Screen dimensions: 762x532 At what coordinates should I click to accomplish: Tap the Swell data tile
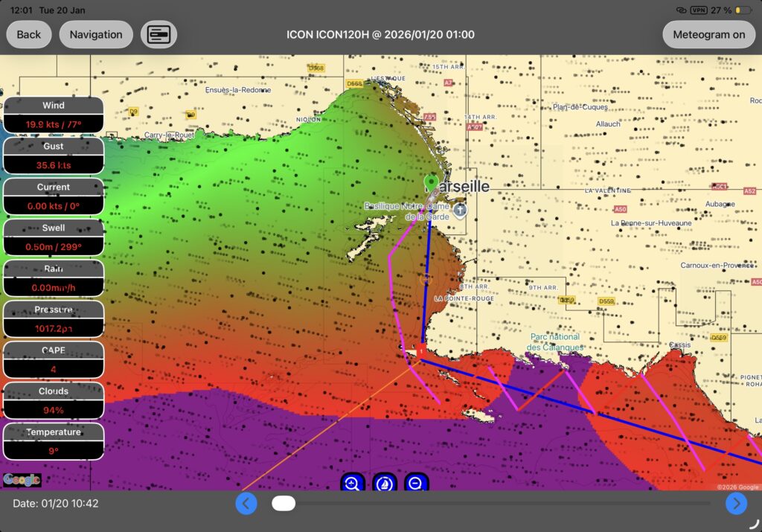coord(54,237)
